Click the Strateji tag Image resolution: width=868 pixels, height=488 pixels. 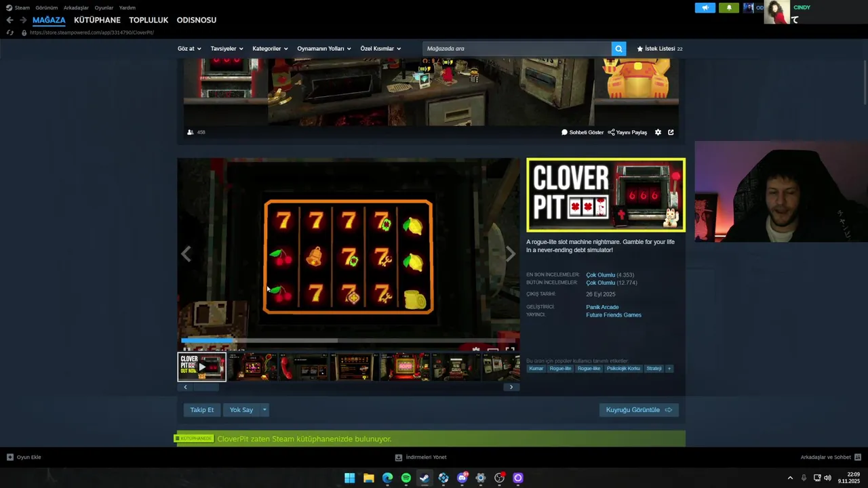pyautogui.click(x=654, y=369)
